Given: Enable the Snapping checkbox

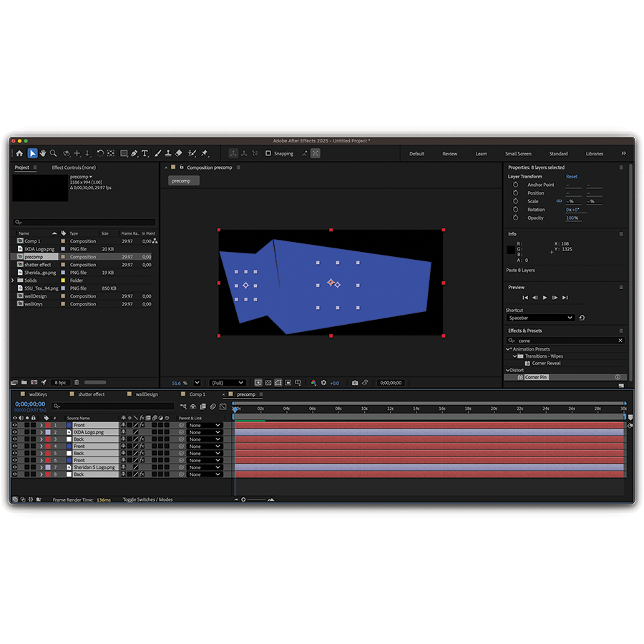Looking at the screenshot, I should click(x=268, y=153).
